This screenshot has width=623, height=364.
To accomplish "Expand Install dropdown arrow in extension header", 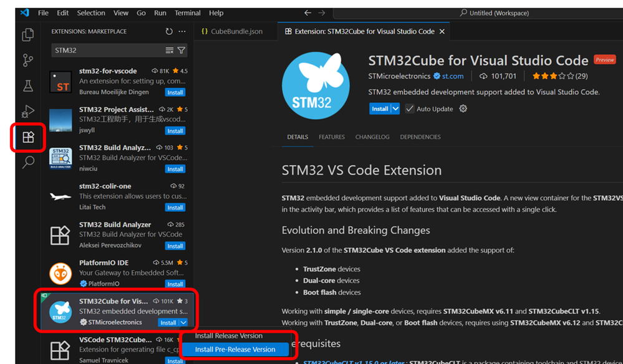I will pyautogui.click(x=395, y=108).
